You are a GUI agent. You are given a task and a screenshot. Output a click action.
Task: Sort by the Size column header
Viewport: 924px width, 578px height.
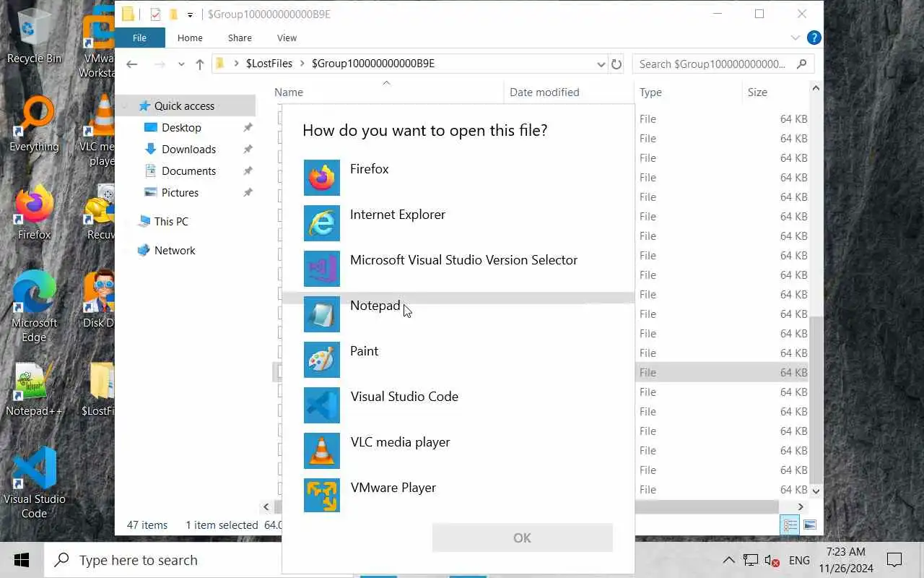coord(775,92)
